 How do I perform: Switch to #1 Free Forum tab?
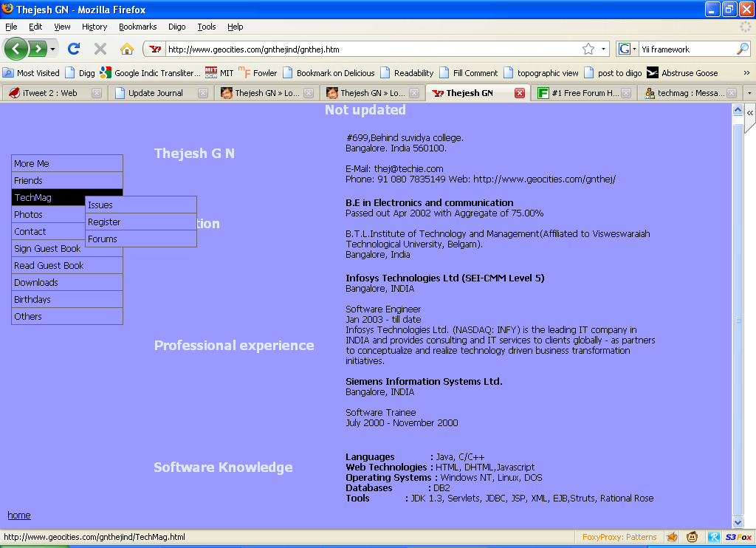point(585,93)
